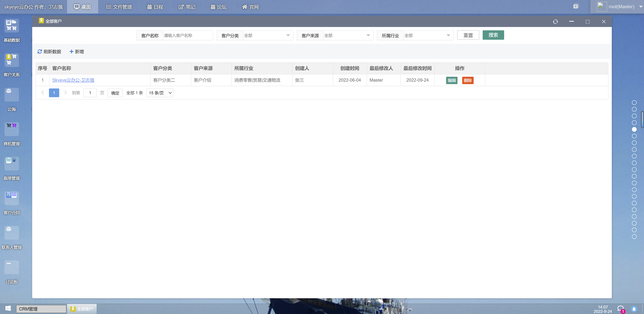Select the first desktop page indicator circle

tap(634, 102)
